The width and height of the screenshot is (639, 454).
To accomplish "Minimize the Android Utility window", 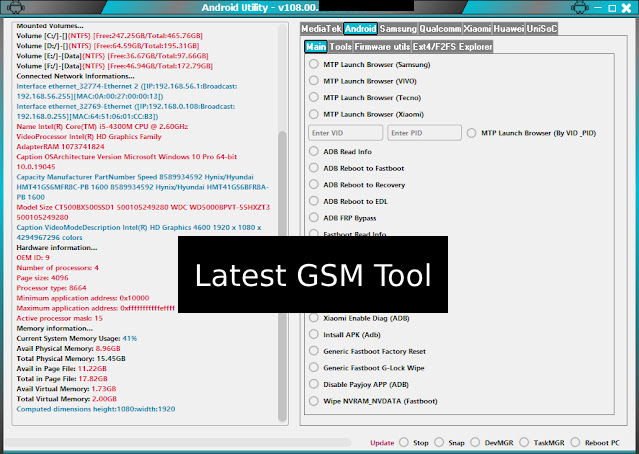I will (x=598, y=8).
